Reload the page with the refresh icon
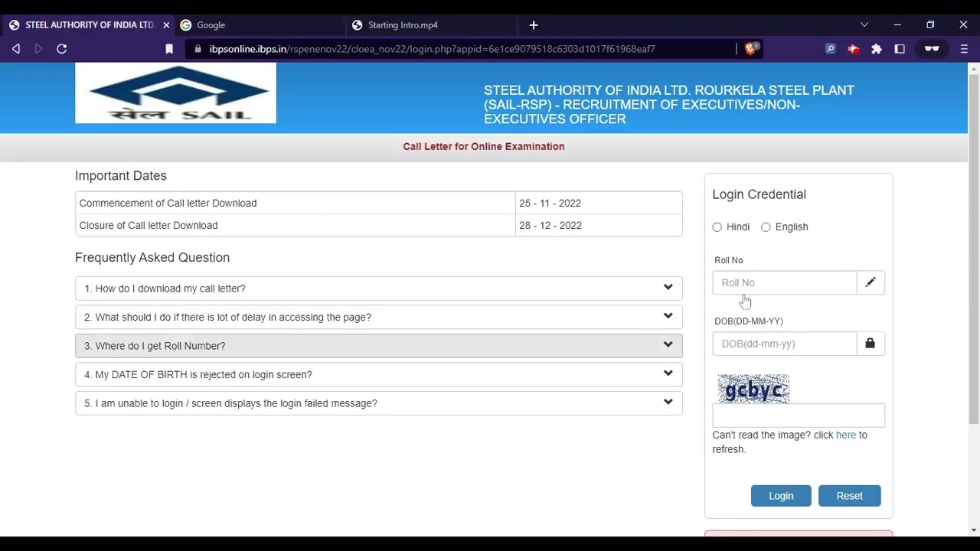Image resolution: width=980 pixels, height=551 pixels. (x=62, y=49)
